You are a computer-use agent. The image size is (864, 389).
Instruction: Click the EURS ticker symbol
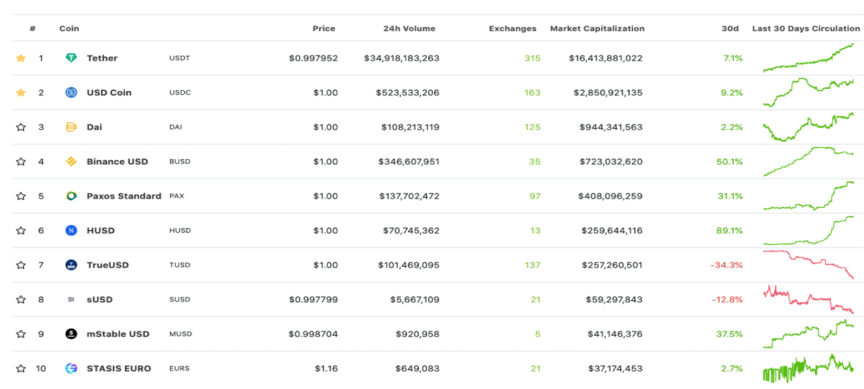pyautogui.click(x=180, y=369)
